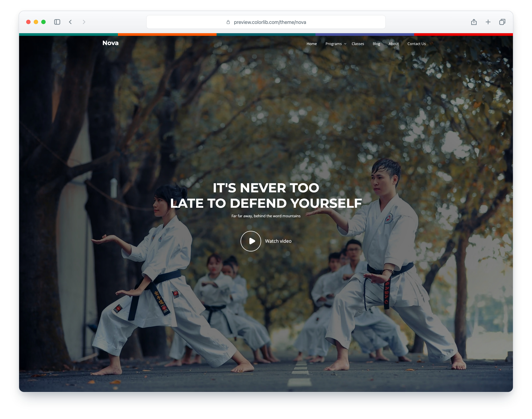
Task: Open a new tab with plus icon
Action: pyautogui.click(x=488, y=22)
